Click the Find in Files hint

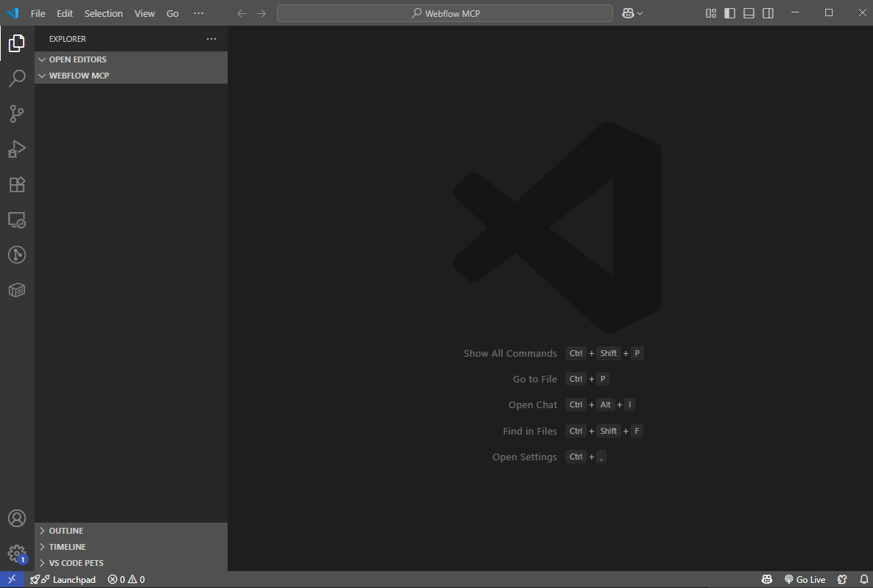click(x=529, y=431)
